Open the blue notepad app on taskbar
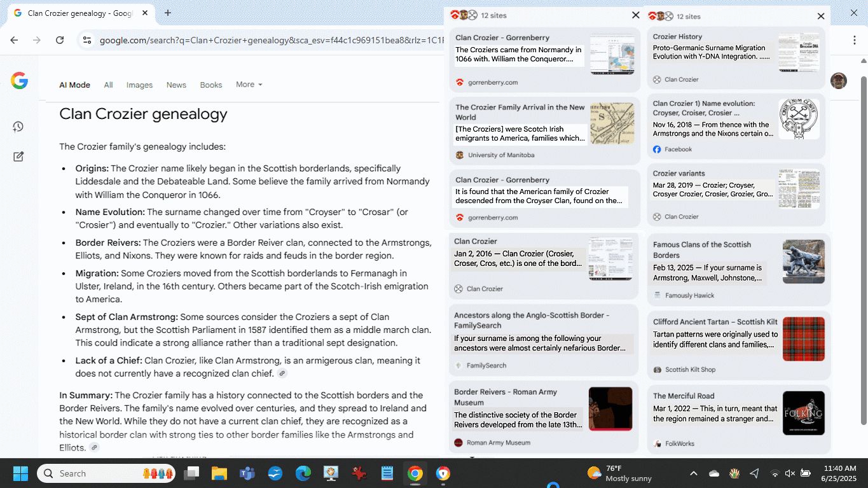868x488 pixels. coord(387,473)
